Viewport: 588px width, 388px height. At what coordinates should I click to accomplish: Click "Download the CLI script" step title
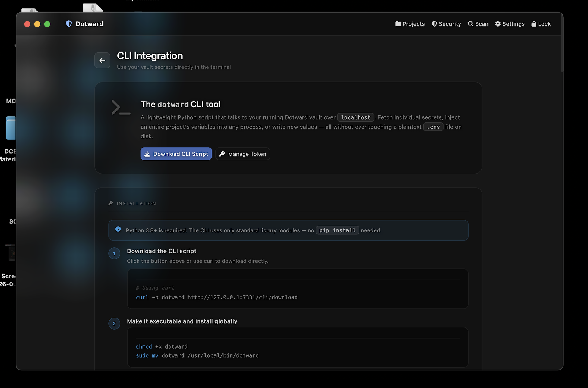coord(162,251)
